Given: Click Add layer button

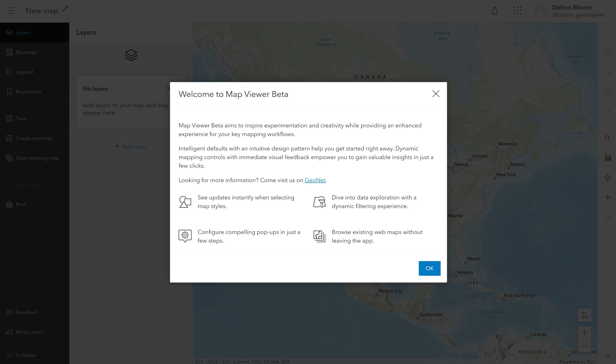Looking at the screenshot, I should 130,147.
